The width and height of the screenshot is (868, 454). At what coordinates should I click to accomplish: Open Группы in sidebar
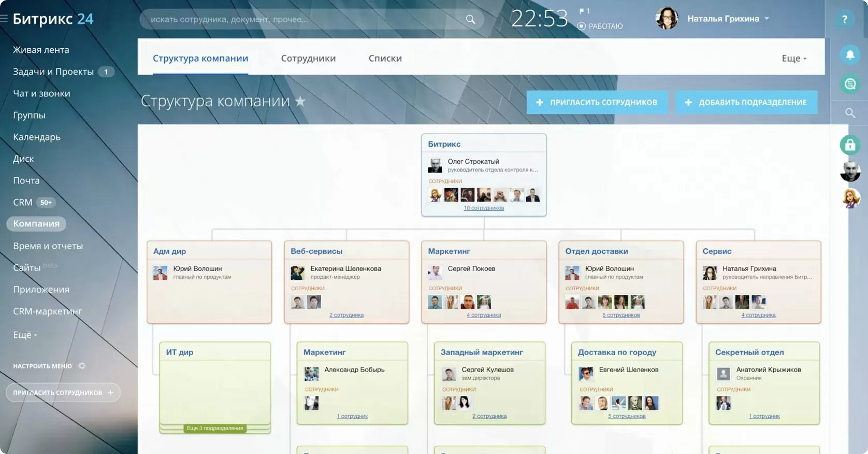pos(29,115)
